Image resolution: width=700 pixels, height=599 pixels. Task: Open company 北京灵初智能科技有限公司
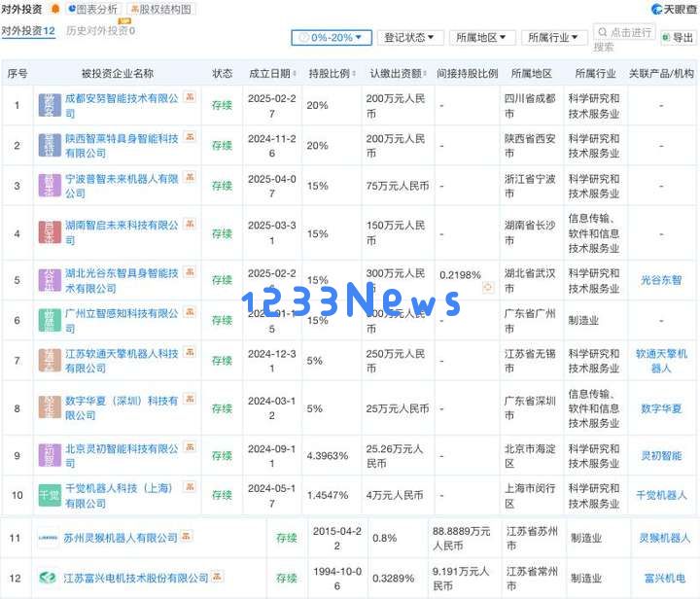(x=122, y=456)
